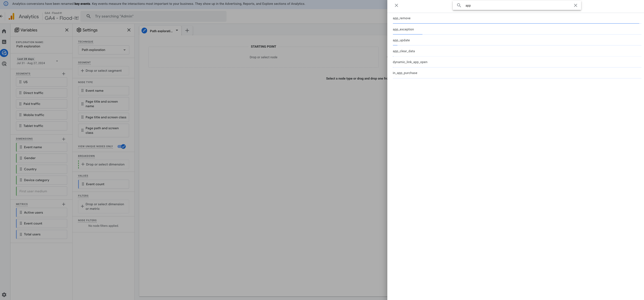644x300 pixels.
Task: Open Admin gear icon at bottom left
Action: [x=4, y=295]
